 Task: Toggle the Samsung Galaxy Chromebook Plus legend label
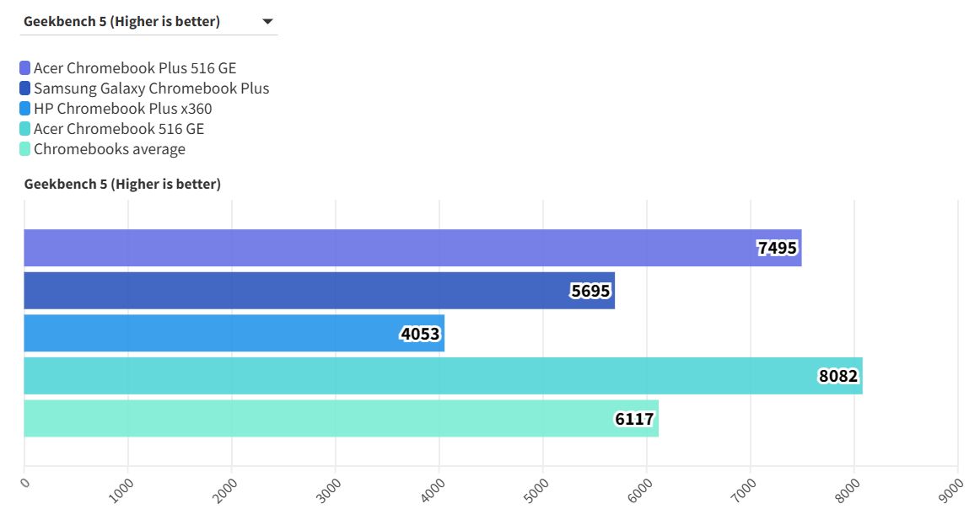pos(151,88)
